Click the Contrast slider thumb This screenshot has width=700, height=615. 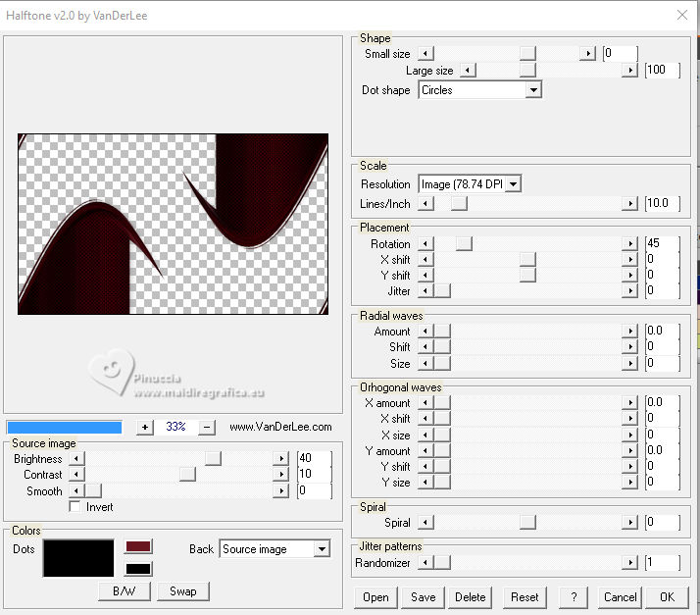tap(187, 475)
